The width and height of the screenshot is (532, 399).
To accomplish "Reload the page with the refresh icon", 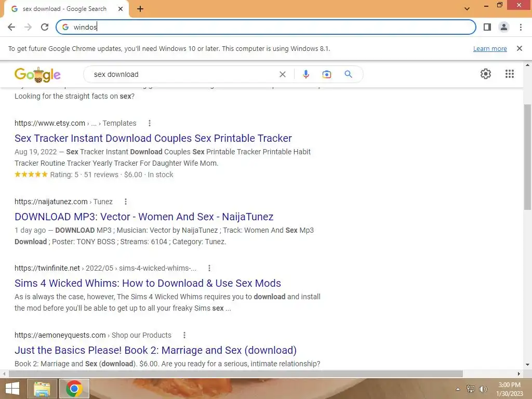I will point(45,27).
